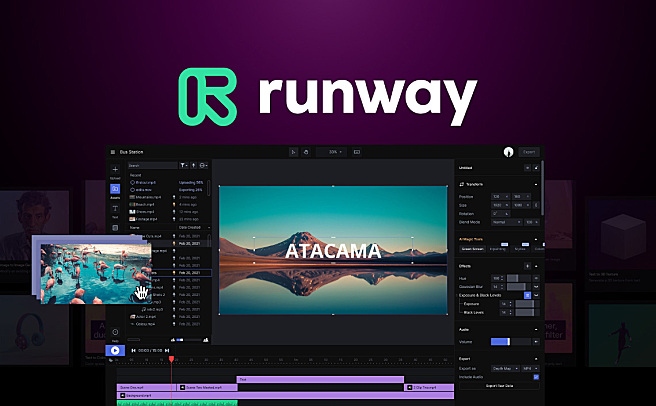Click the assets Search field

[x=153, y=165]
